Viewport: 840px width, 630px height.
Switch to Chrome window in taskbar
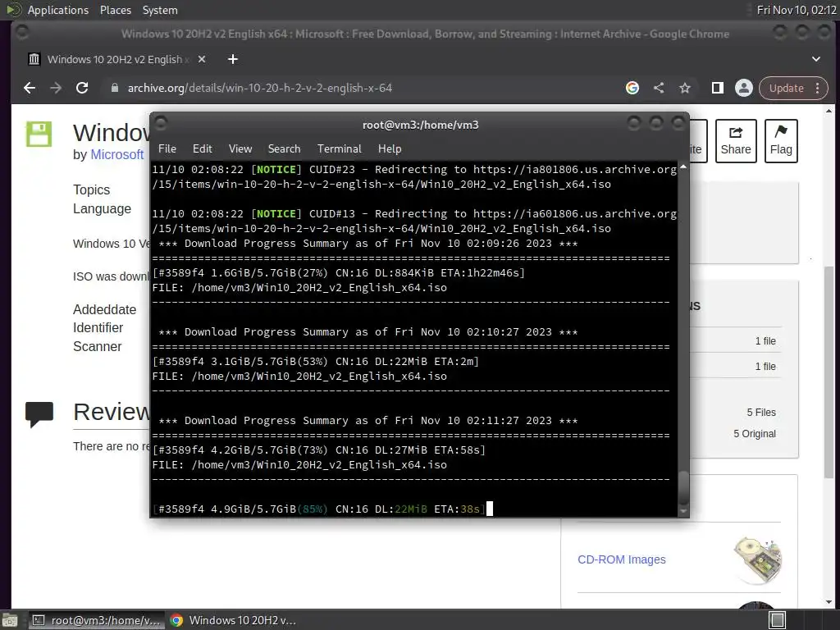(233, 620)
